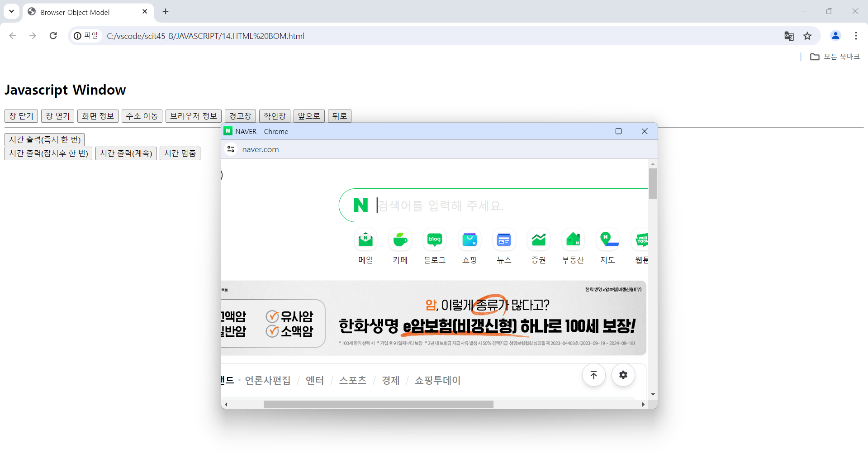Click 시간 출력(계속) button
868x459 pixels.
pos(126,153)
